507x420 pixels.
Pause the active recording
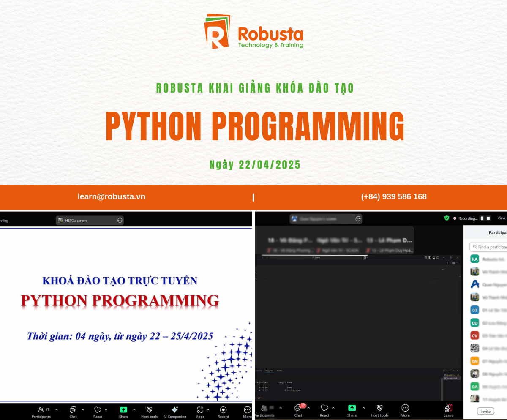pos(482,218)
